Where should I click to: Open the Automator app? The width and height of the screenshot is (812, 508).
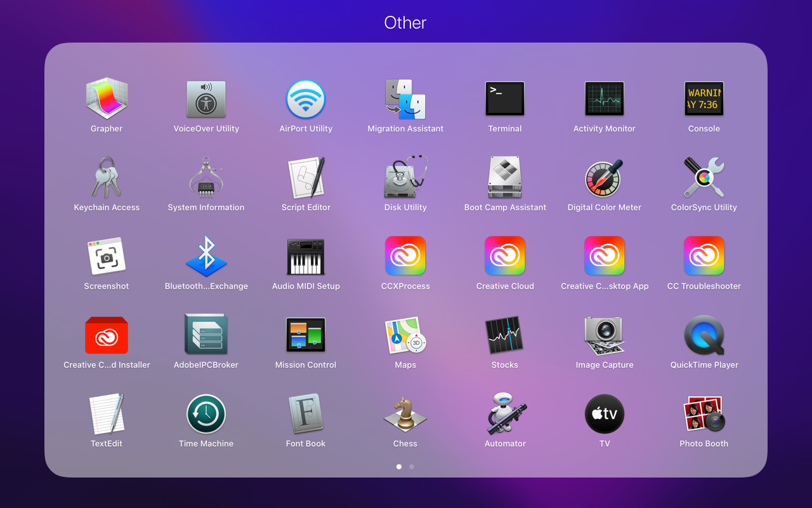tap(505, 414)
